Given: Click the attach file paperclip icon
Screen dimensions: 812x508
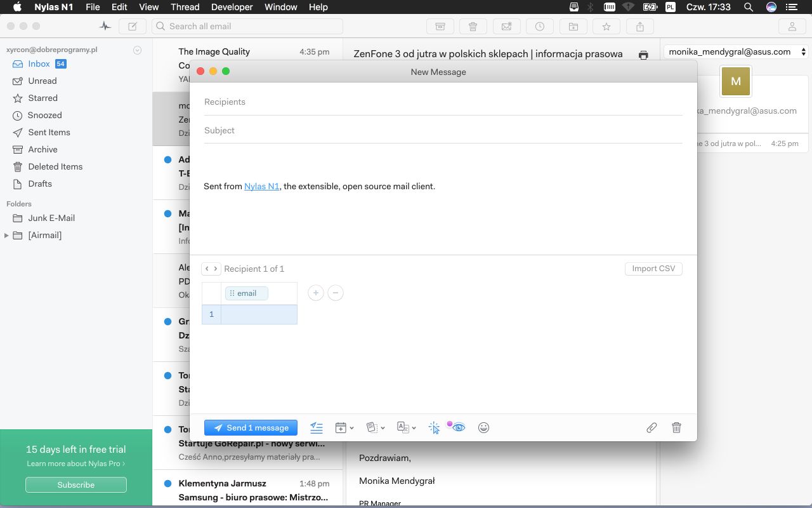Looking at the screenshot, I should click(652, 428).
